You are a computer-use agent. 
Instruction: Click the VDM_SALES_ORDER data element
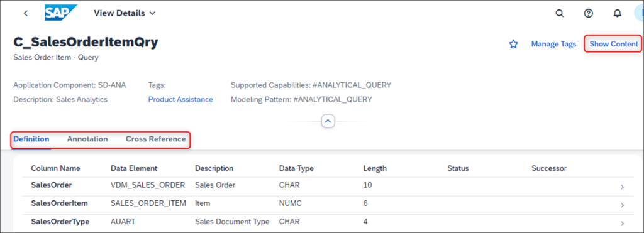tap(148, 185)
